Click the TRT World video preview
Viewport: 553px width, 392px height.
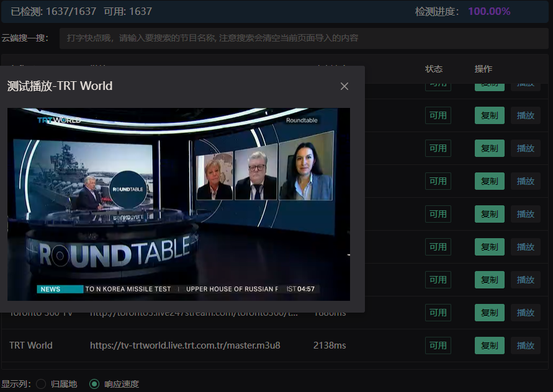pos(179,205)
